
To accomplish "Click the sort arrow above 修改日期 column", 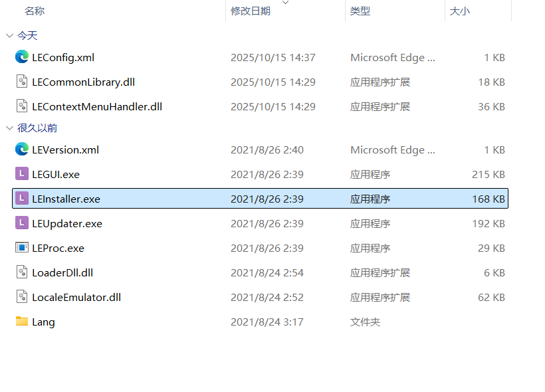I will 286,3.
